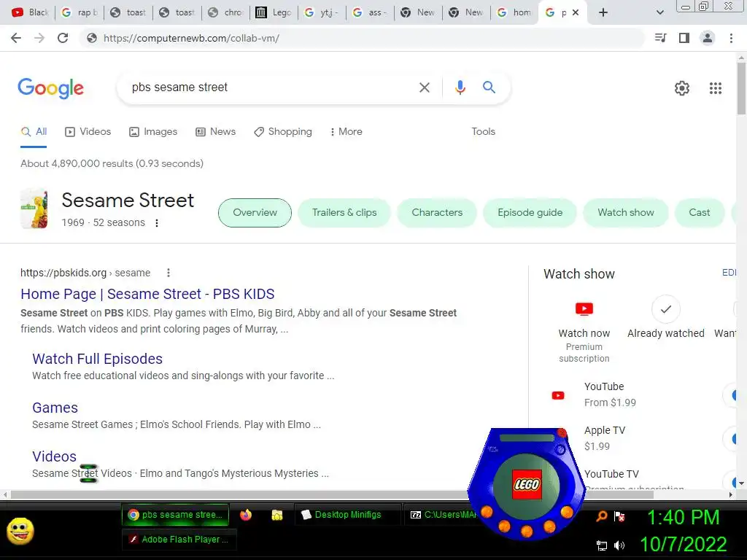Select the Overview chip

[x=255, y=213]
